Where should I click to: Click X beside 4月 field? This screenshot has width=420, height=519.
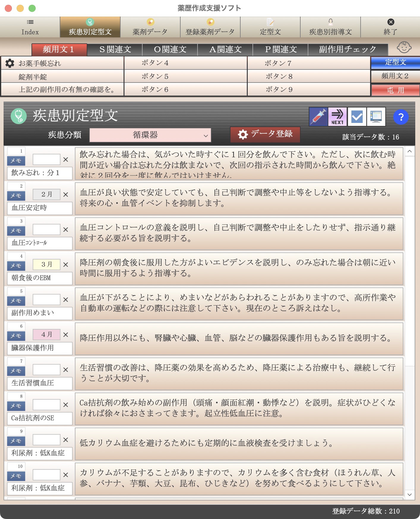click(66, 335)
